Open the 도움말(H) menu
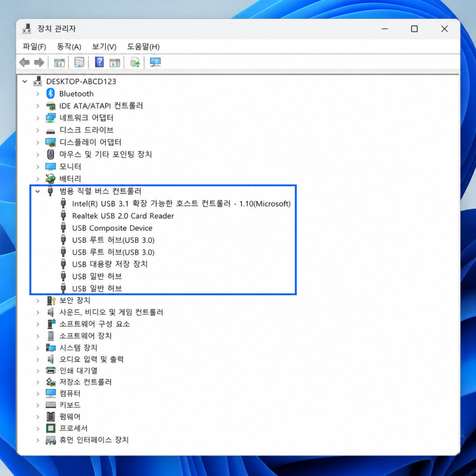This screenshot has width=476, height=476. [143, 47]
